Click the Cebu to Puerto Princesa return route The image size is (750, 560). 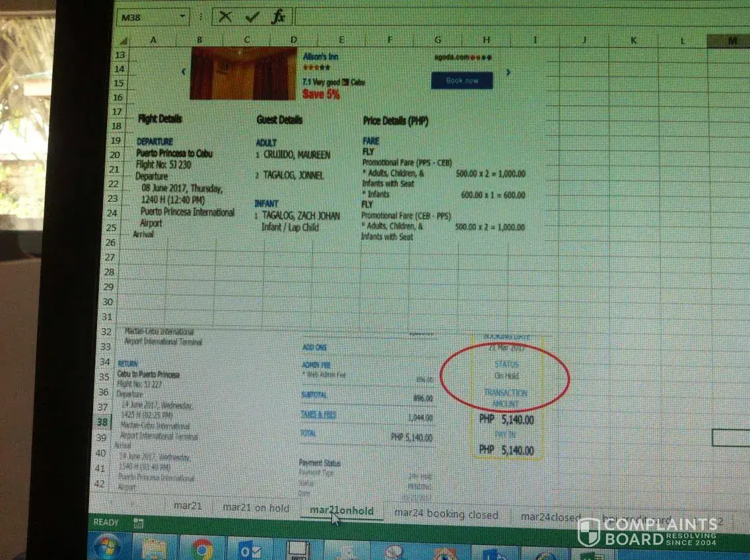coord(148,374)
